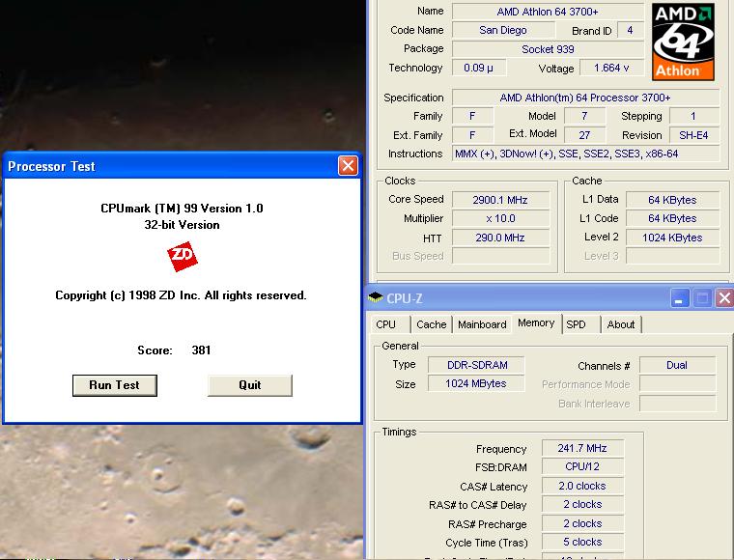Click the RAS# to CAS# Delay value

point(582,504)
